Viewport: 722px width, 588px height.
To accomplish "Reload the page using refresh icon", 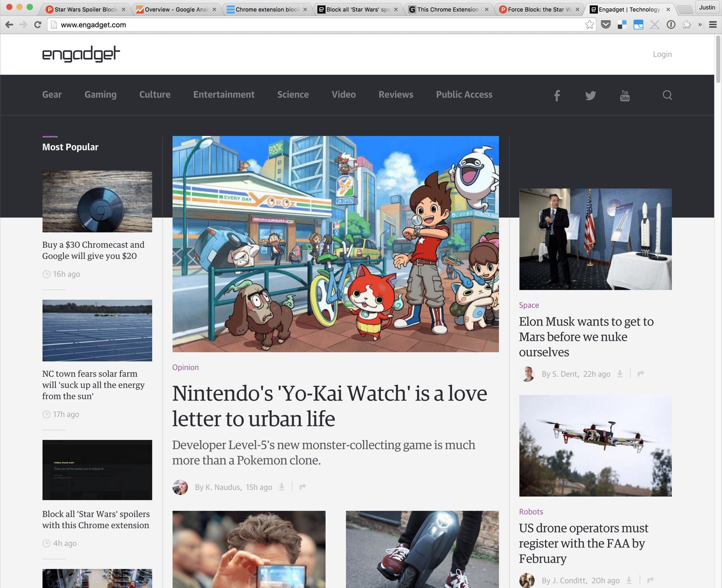I will (38, 25).
